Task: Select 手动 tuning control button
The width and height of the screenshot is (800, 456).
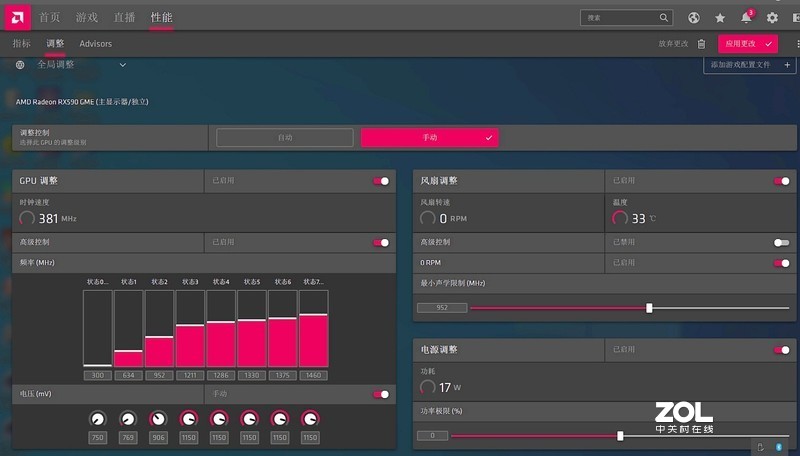Action: tap(430, 138)
